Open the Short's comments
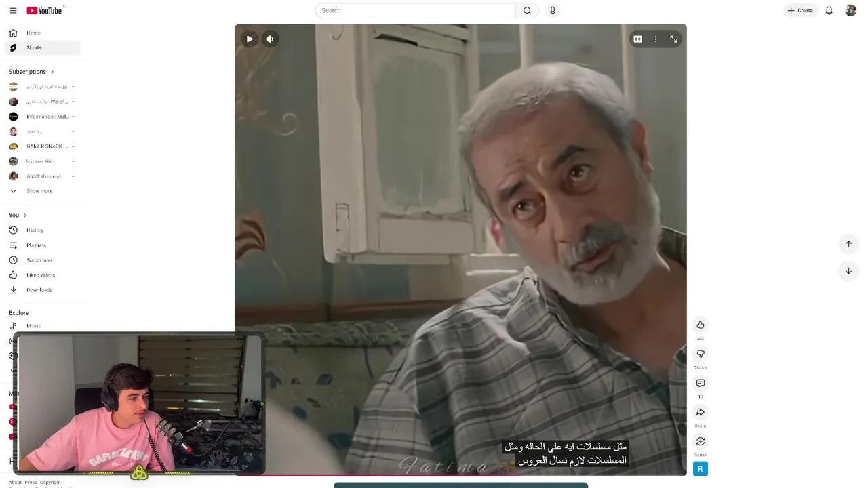The image size is (868, 488). click(x=701, y=383)
